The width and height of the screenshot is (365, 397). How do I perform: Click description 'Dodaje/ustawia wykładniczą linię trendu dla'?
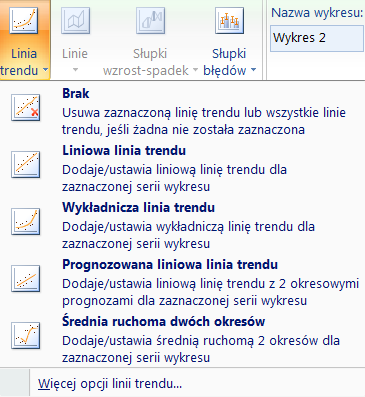[188, 227]
